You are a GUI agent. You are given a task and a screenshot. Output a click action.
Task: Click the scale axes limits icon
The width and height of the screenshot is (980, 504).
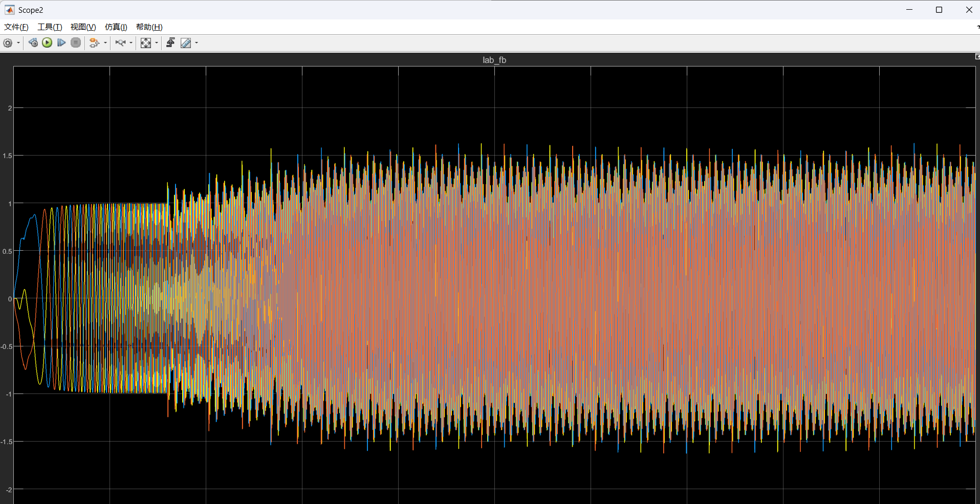[146, 43]
